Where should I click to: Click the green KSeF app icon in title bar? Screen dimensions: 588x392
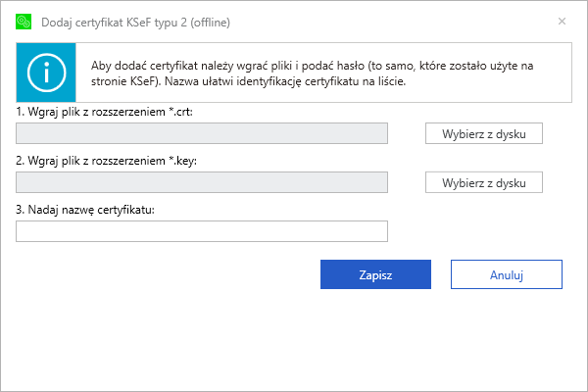[24, 21]
